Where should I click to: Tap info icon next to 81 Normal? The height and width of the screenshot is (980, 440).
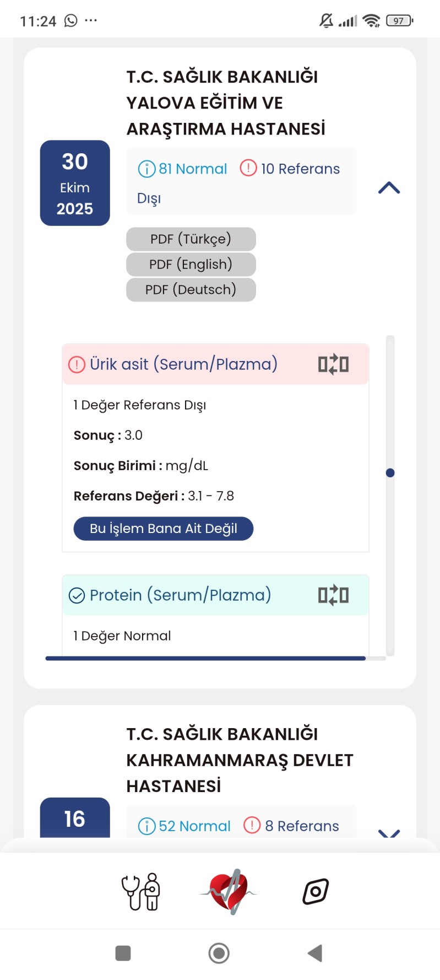click(146, 169)
